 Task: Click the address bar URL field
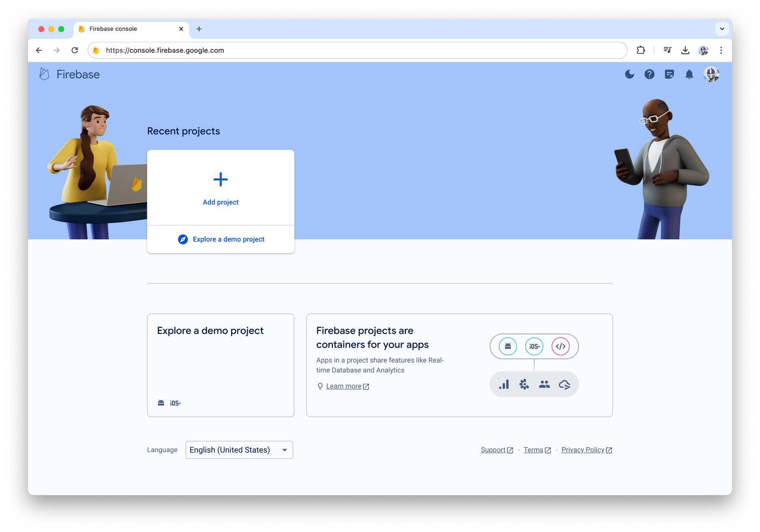pos(357,50)
